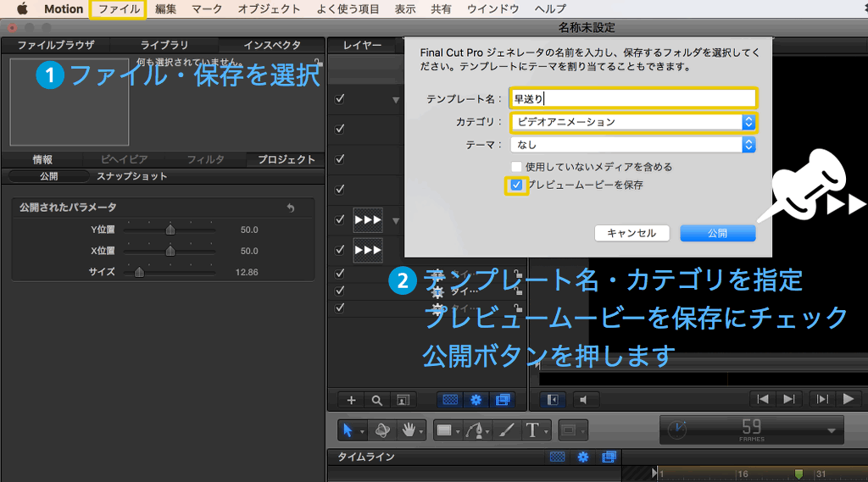The width and height of the screenshot is (868, 482).
Task: Toggle masks display in layers list
Action: 450,400
